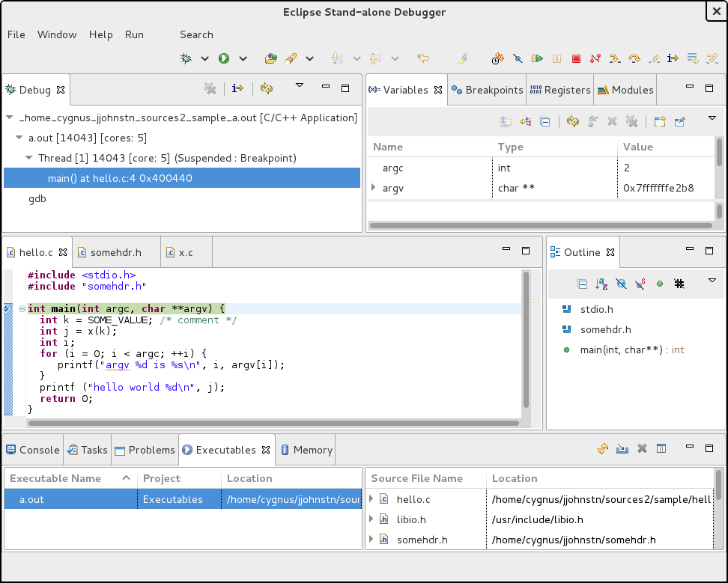Open a new Variables view icon
This screenshot has height=583, width=728.
point(660,122)
